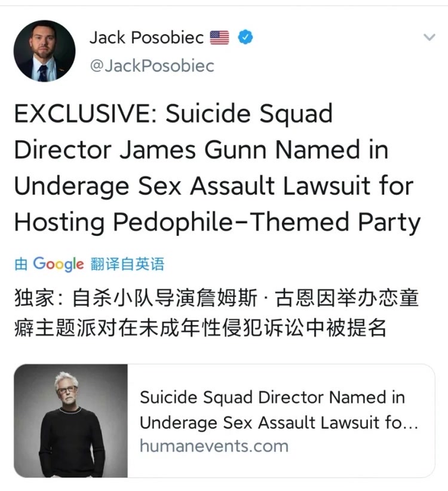The image size is (448, 491).
Task: Click card text 'Underage Sex Assault Lawsuit fo…'
Action: click(279, 422)
